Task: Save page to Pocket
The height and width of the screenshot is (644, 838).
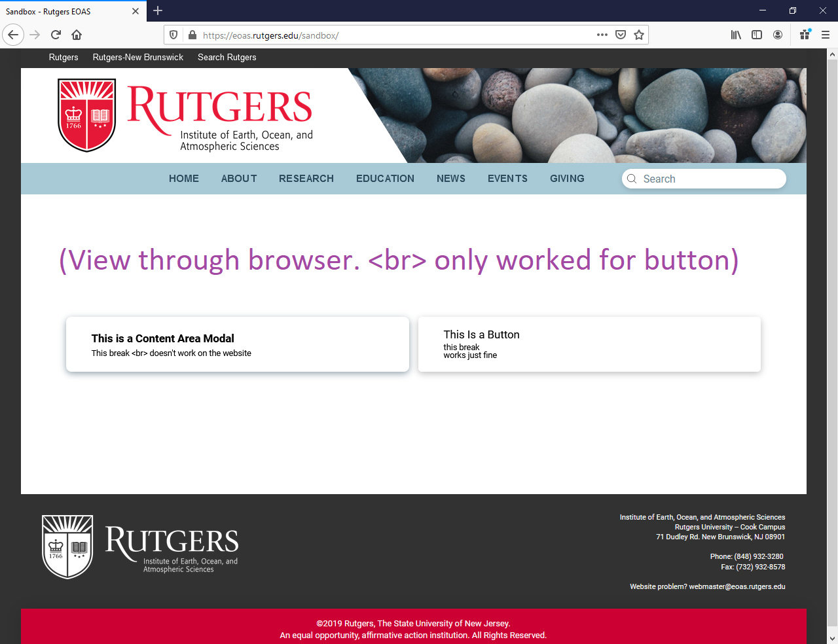Action: 621,35
